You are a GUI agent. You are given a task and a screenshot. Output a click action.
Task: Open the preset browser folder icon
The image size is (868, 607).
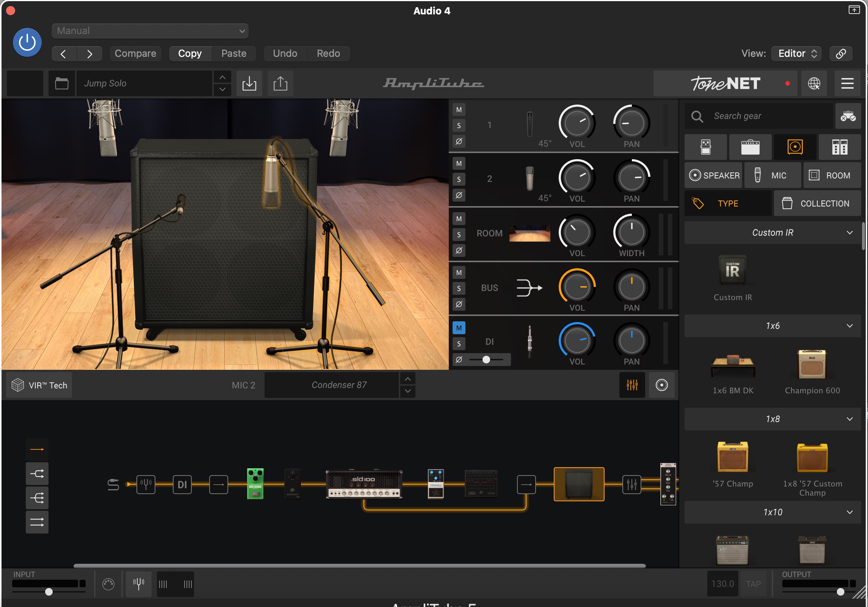(62, 83)
